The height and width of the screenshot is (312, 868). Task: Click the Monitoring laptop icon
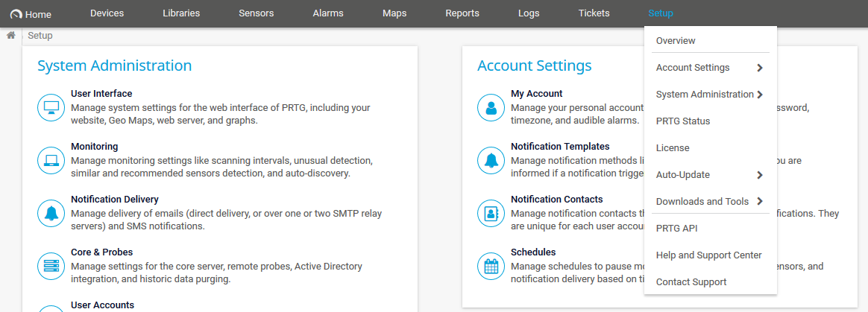click(51, 160)
